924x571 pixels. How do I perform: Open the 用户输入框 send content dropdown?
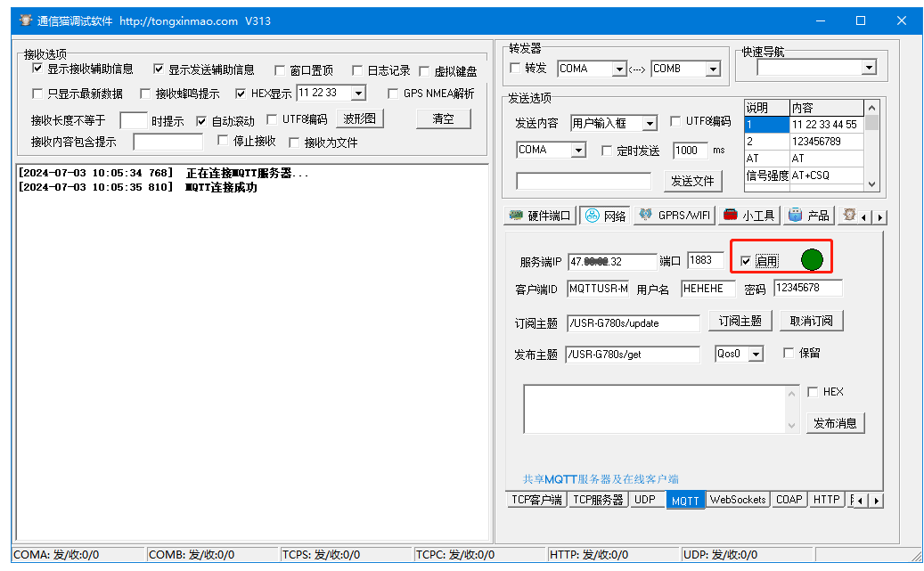pyautogui.click(x=650, y=124)
